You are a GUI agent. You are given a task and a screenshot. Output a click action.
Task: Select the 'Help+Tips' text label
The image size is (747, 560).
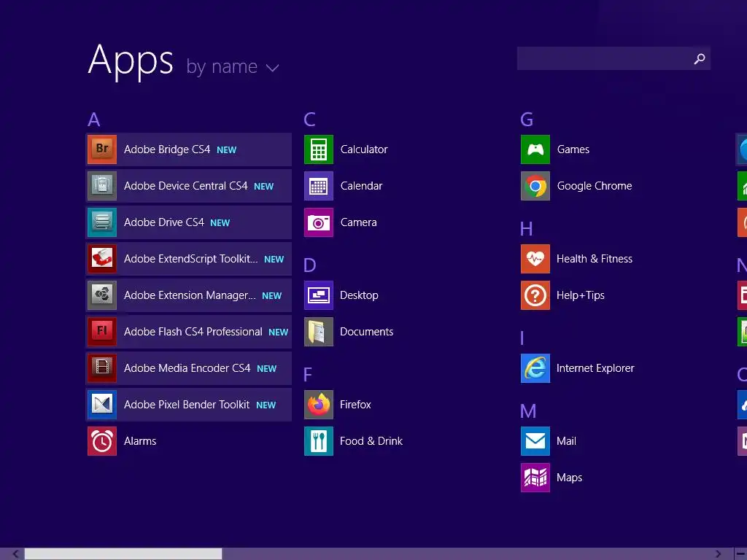point(580,295)
